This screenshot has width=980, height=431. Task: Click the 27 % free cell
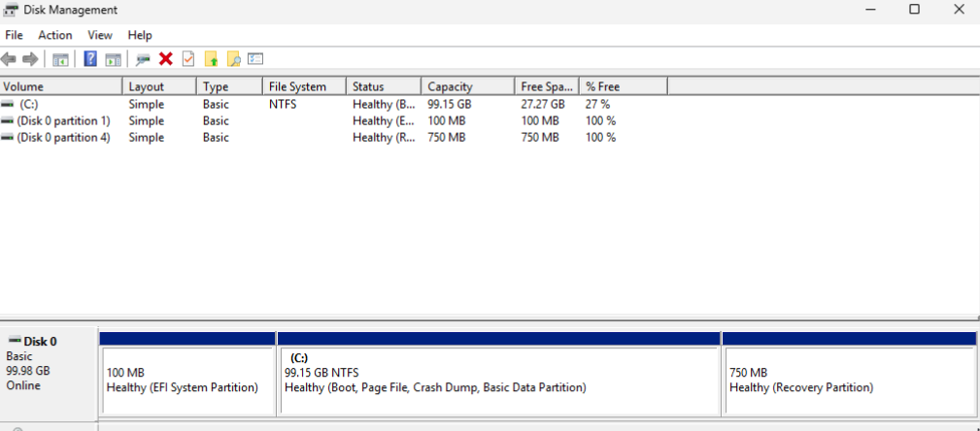click(x=598, y=104)
